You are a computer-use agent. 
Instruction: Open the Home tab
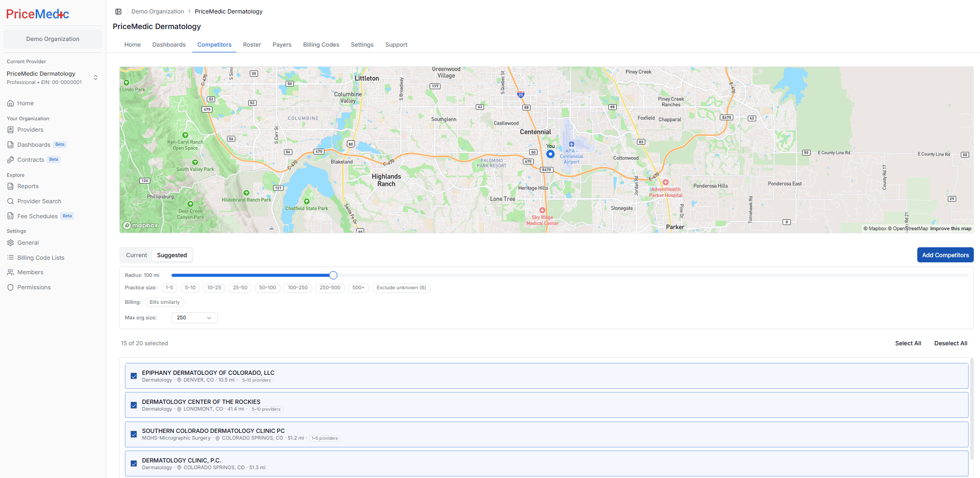click(x=133, y=45)
